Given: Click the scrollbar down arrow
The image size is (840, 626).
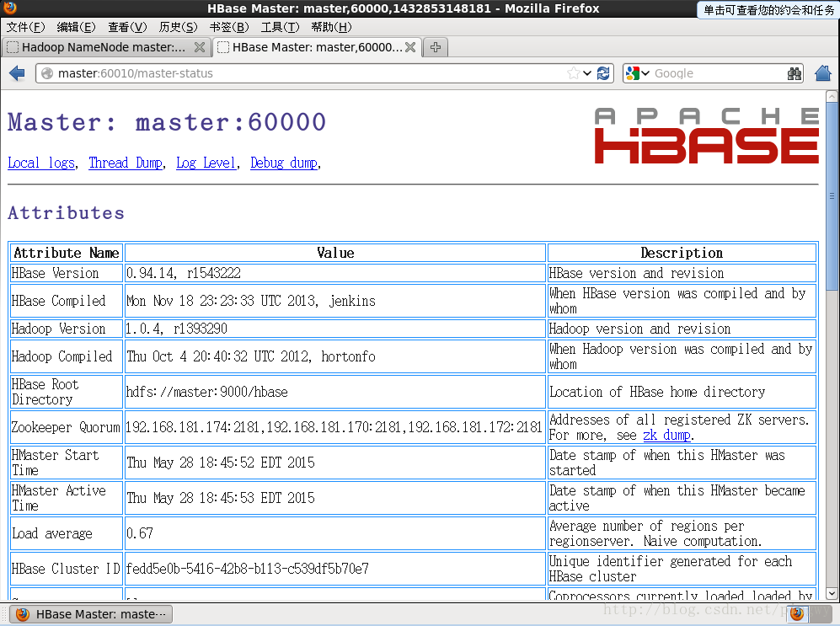Looking at the screenshot, I should click(x=832, y=593).
